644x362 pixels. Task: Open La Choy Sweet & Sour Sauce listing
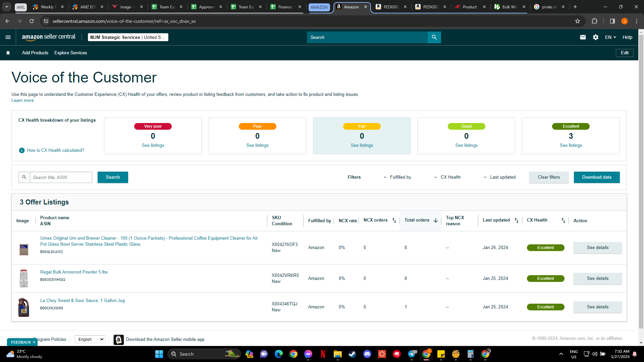83,301
